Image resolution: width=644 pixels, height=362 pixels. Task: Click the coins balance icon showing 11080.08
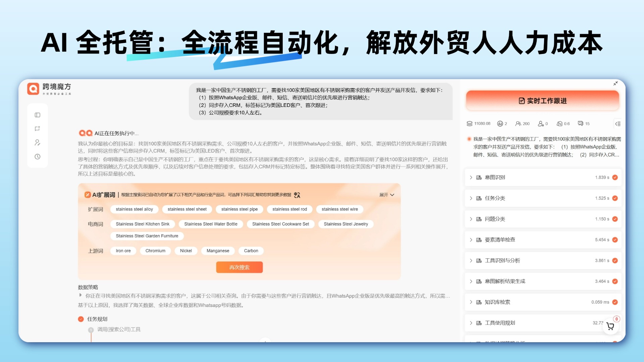(470, 124)
